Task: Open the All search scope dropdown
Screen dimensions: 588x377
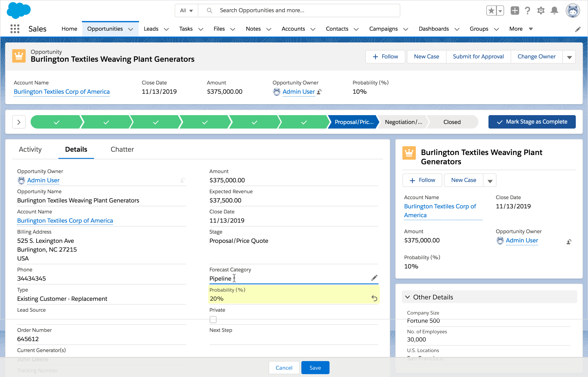Action: [x=186, y=11]
